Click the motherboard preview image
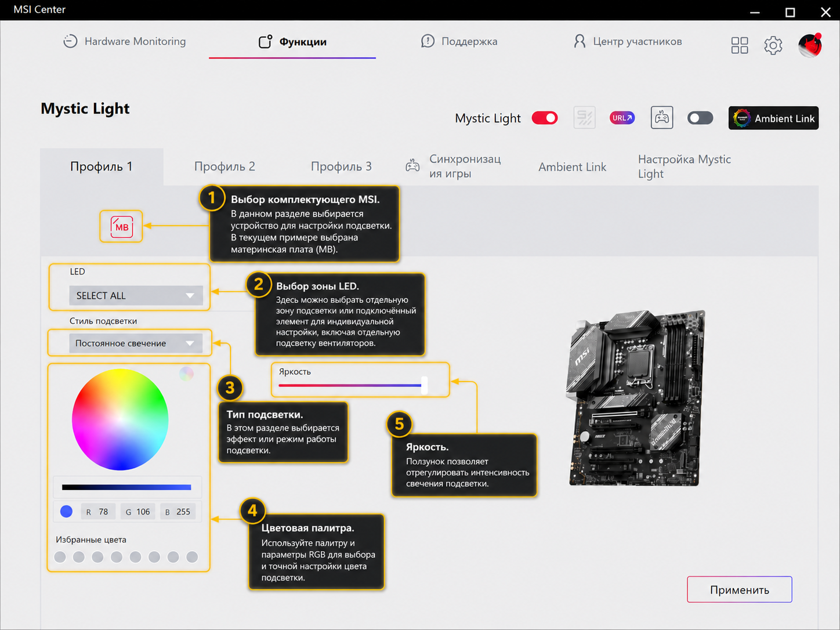Screen dimensions: 840x630 point(636,398)
